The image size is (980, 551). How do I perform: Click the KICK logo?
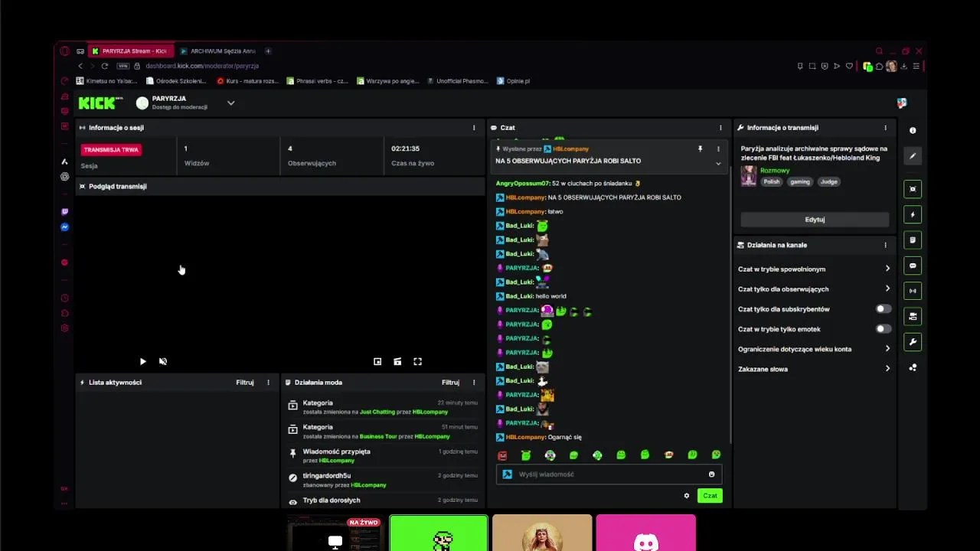pyautogui.click(x=101, y=103)
